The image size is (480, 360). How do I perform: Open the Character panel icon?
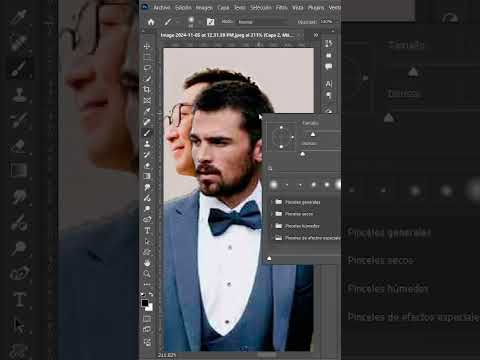pos(329,84)
